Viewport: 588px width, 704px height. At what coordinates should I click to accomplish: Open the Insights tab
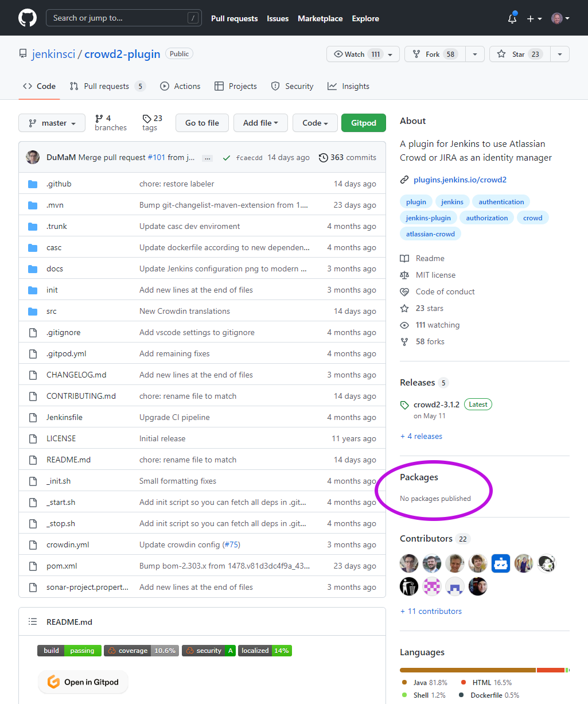[x=348, y=86]
